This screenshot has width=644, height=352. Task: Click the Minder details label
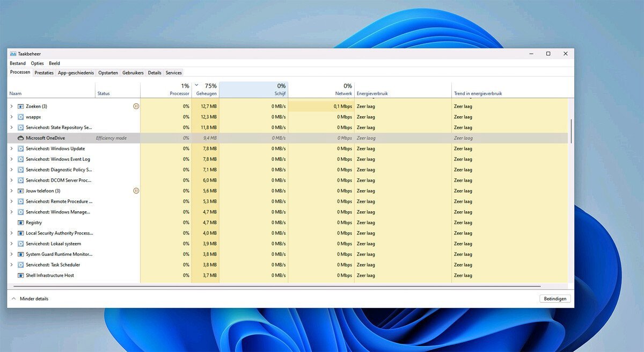click(34, 299)
